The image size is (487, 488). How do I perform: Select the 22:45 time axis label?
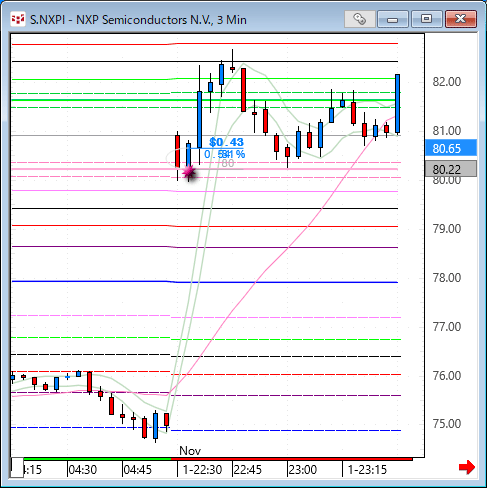(247, 470)
